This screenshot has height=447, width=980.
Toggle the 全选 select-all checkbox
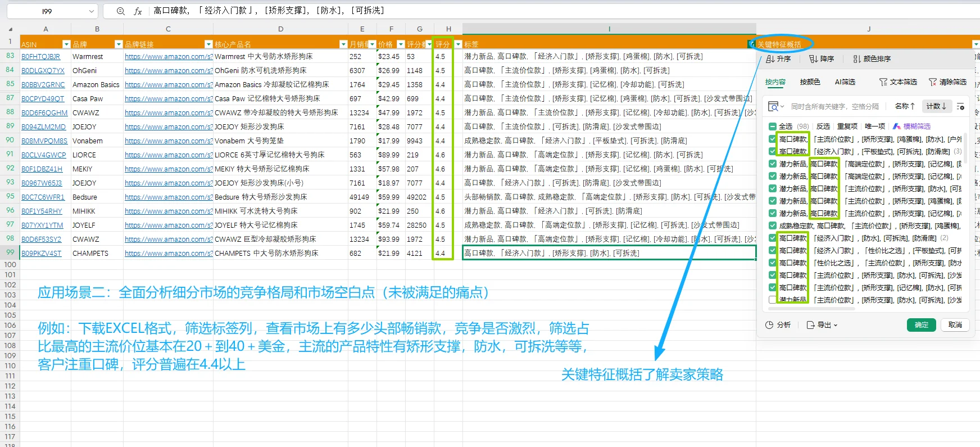[773, 127]
